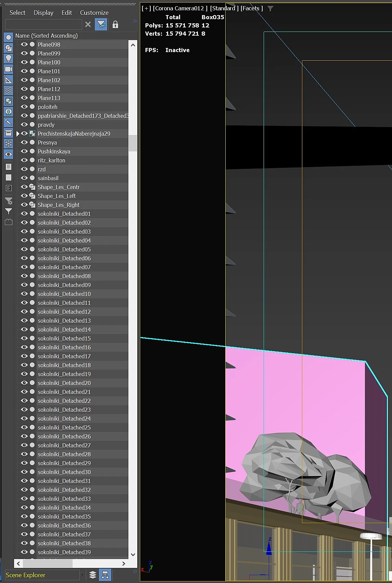Open viewport [Facets] shading menu
This screenshot has height=583, width=392.
tap(252, 8)
